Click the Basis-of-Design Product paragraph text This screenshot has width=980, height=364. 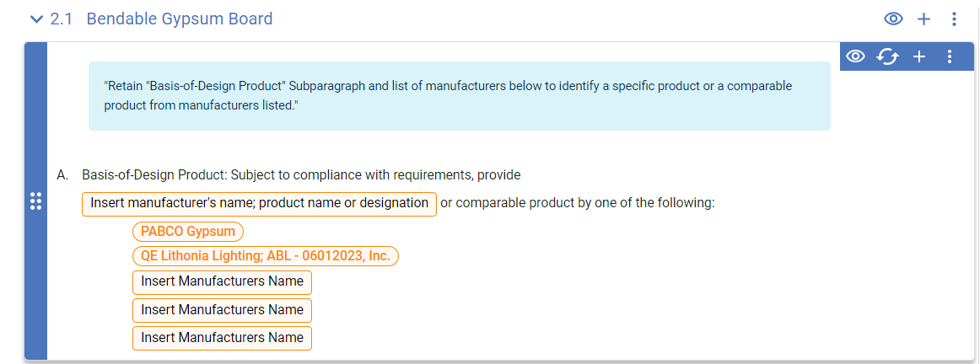point(301,175)
